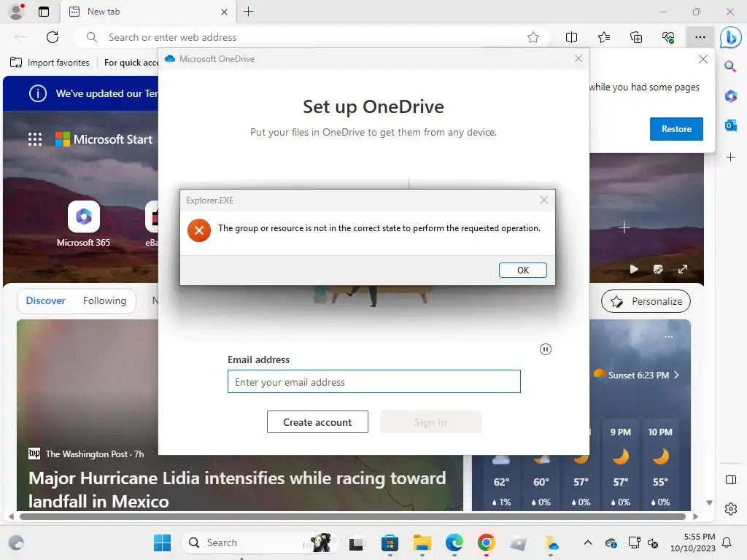Expand the background to full view
Screen dimensions: 747x560
click(x=683, y=269)
